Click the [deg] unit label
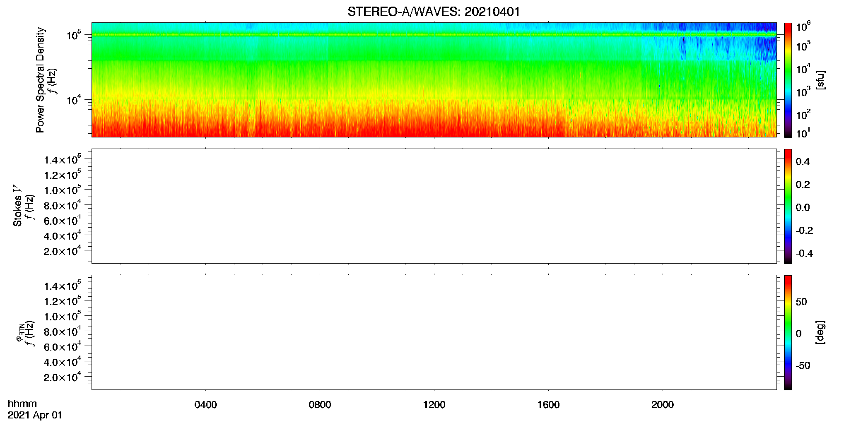Image resolution: width=868 pixels, height=447 pixels. 820,332
